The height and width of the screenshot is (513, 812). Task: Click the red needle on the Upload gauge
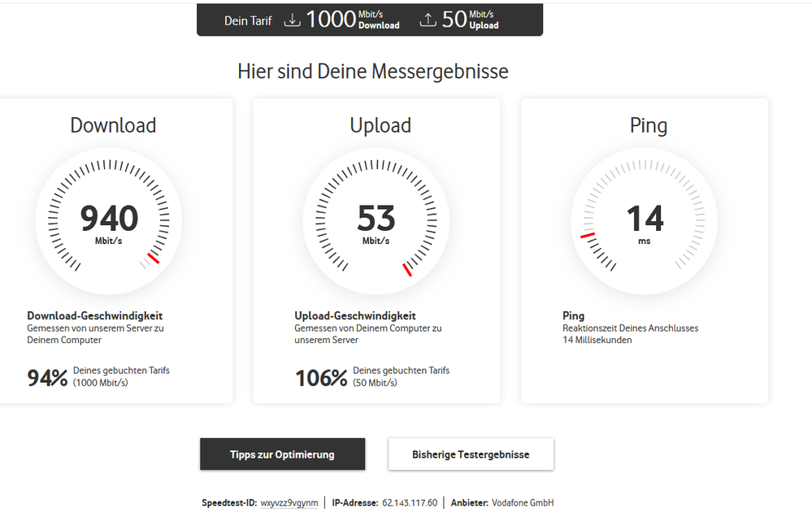click(406, 268)
